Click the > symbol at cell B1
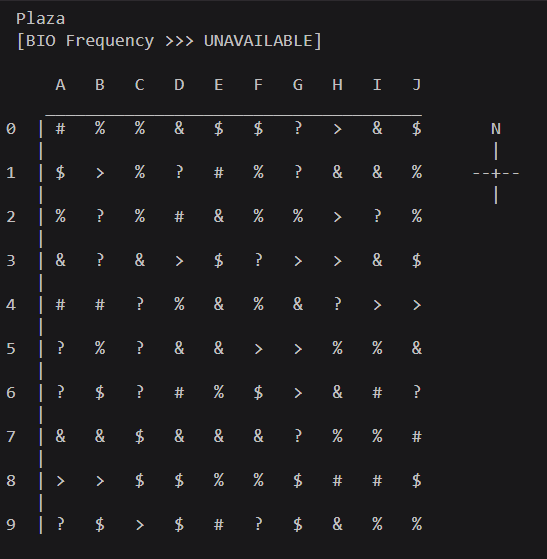547x559 pixels. (x=100, y=173)
